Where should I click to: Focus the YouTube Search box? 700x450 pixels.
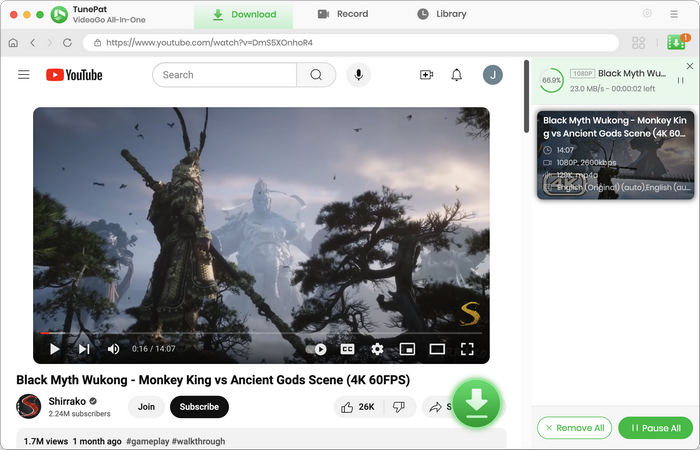point(225,75)
